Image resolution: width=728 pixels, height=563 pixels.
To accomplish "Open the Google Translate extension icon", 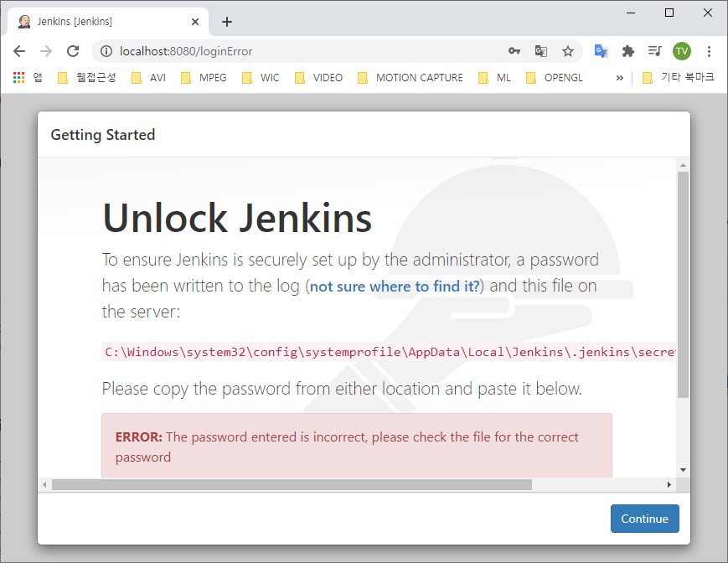I will [602, 51].
